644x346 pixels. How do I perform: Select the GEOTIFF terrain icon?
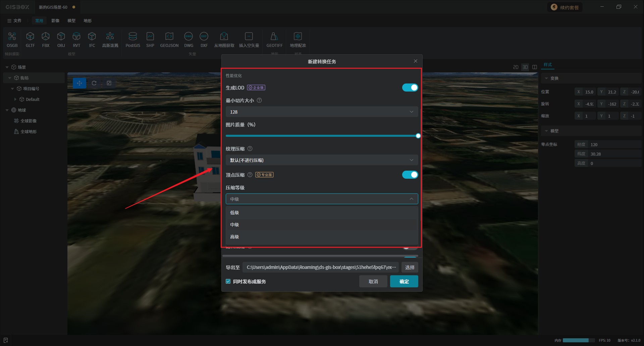click(274, 37)
